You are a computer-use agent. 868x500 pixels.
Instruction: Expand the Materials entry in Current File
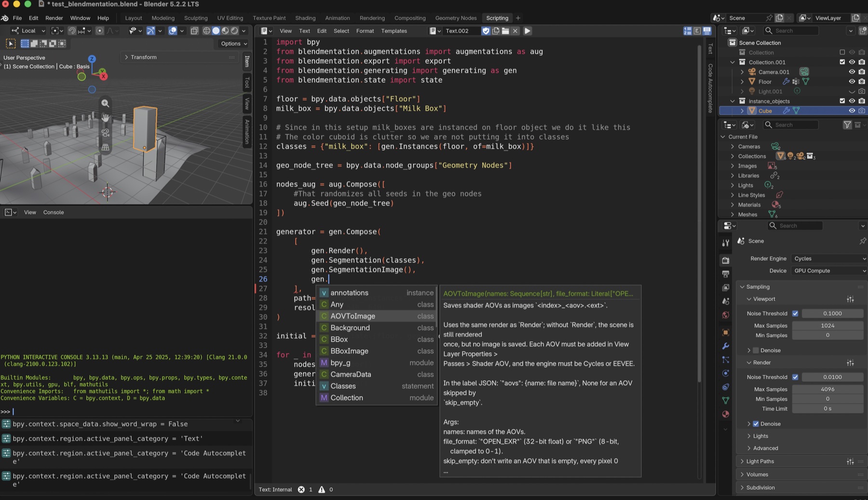[732, 205]
